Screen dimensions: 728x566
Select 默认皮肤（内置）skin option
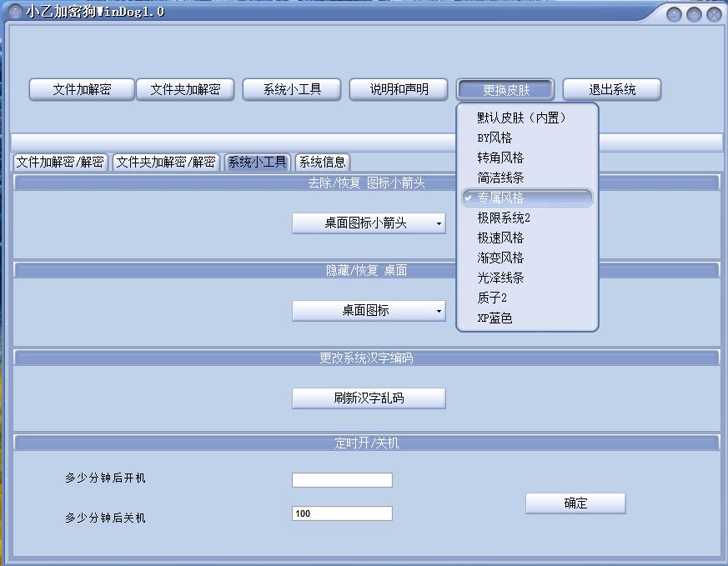tap(527, 118)
